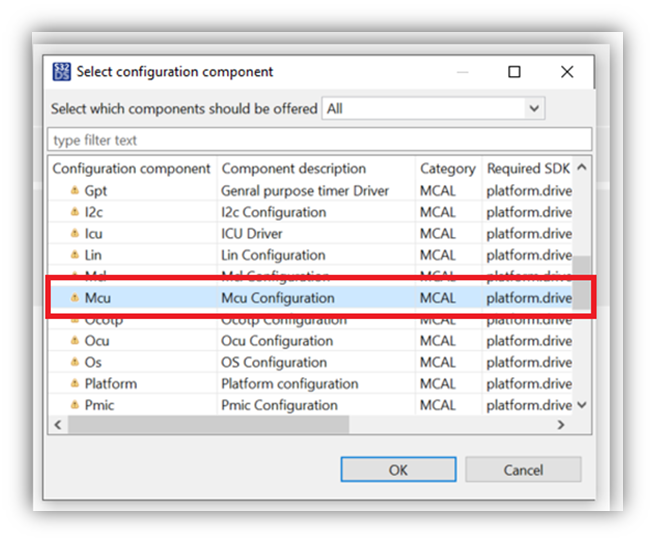
Task: Click the Gpt component icon
Action: pos(74,190)
